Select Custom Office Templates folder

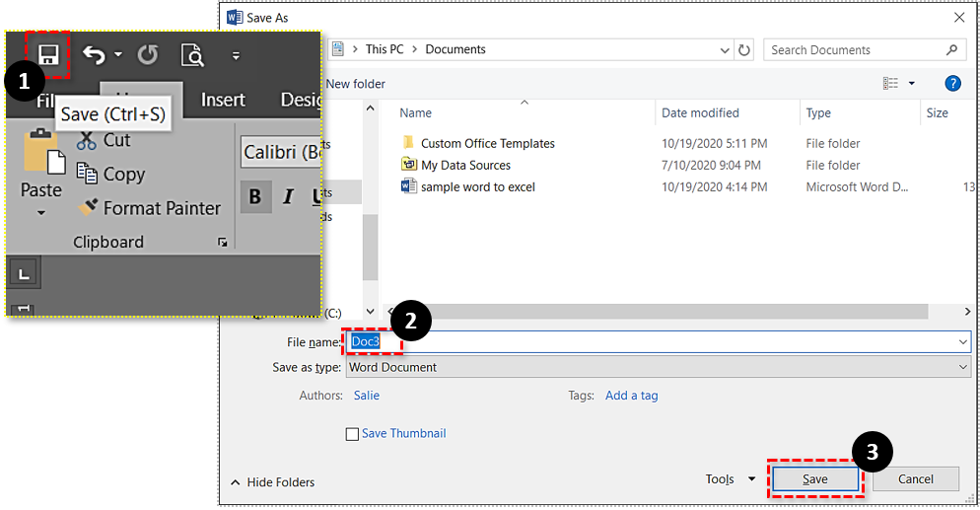pos(487,144)
